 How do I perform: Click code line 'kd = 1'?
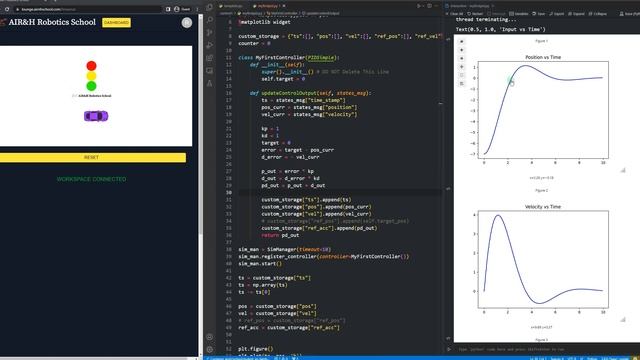(x=270, y=136)
